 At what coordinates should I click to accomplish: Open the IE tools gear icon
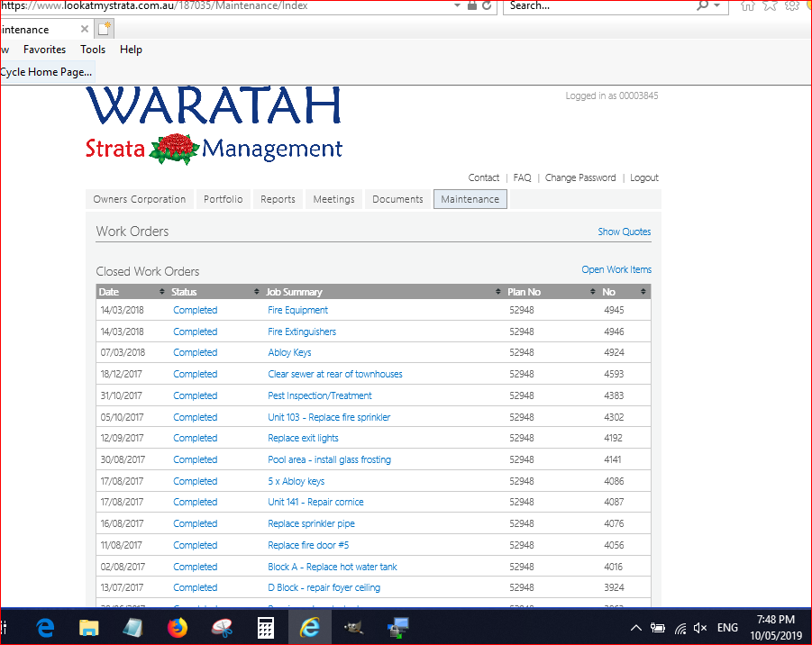[x=791, y=5]
